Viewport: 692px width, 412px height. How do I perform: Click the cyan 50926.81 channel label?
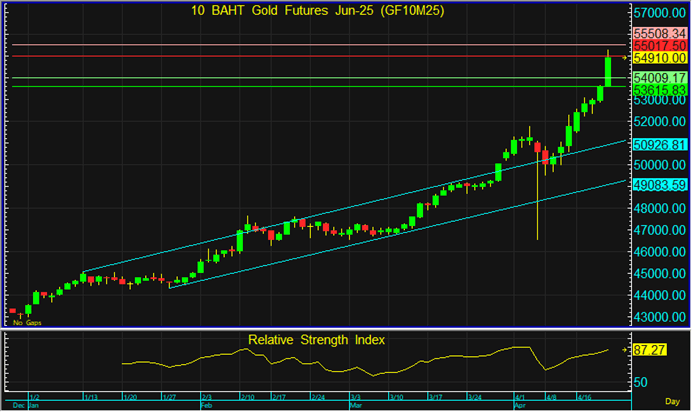[x=659, y=144]
